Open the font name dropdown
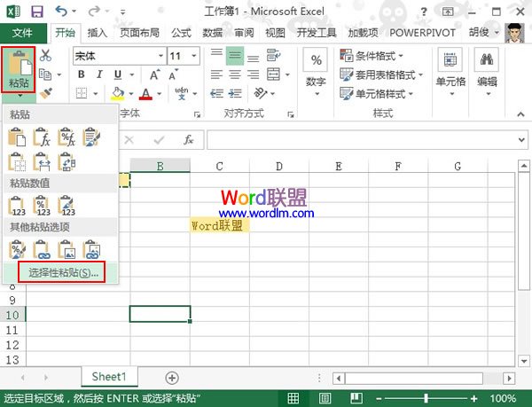The image size is (532, 407). click(160, 56)
